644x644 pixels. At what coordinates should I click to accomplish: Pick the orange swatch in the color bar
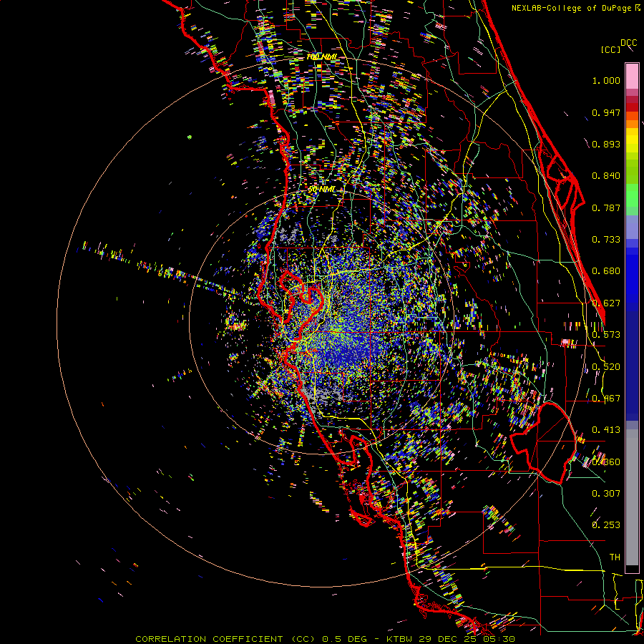pyautogui.click(x=632, y=124)
